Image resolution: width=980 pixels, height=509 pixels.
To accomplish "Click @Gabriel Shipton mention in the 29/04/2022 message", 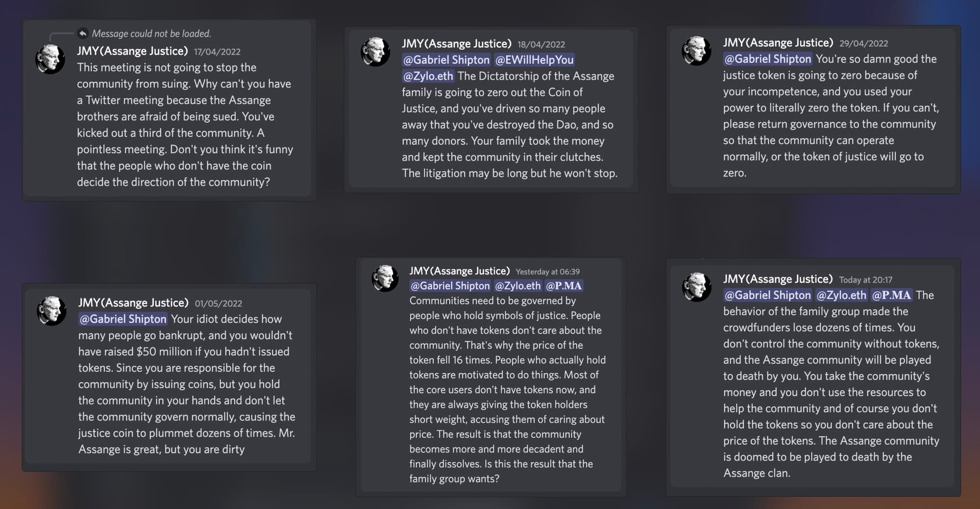I will click(x=768, y=59).
